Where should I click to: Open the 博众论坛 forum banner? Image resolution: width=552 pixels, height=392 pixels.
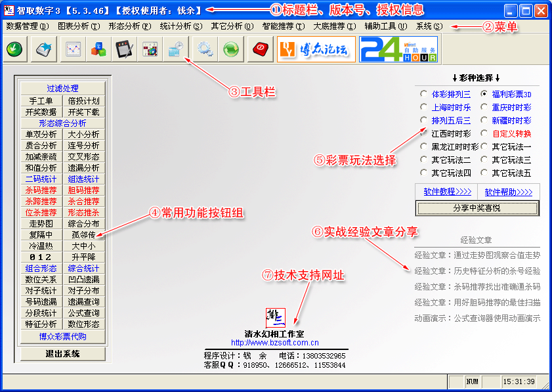pos(316,49)
